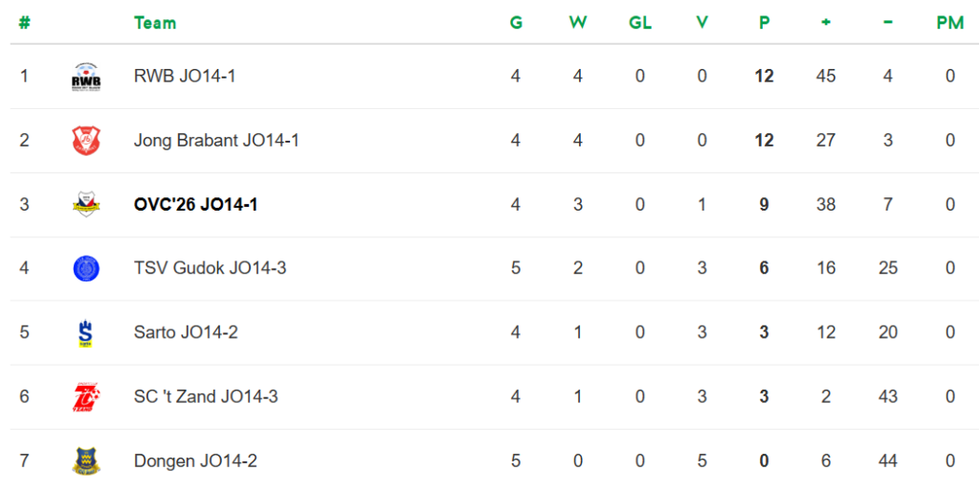The image size is (980, 493).
Task: Click the P points column header
Action: pos(764,23)
